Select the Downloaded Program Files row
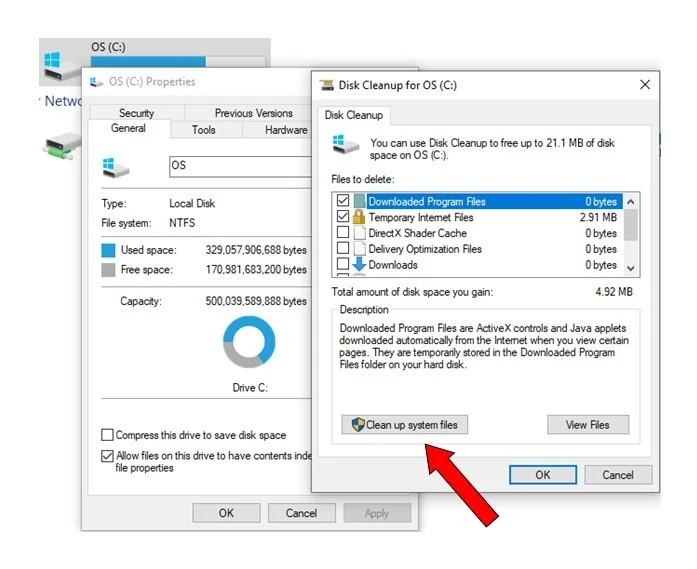 [x=478, y=201]
